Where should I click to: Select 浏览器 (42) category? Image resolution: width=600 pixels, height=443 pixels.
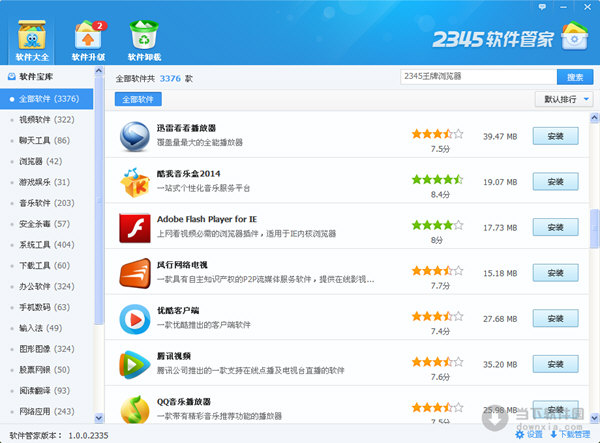pos(46,161)
